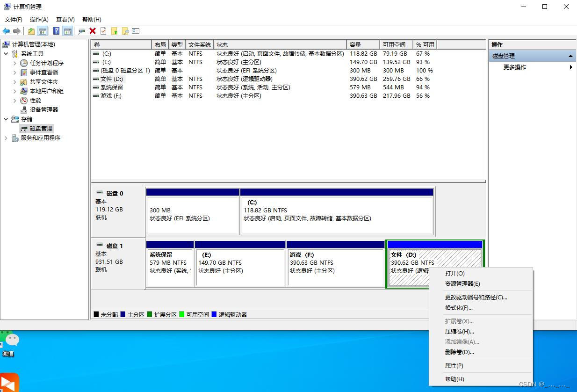
Task: Open the Action (操作) menu
Action: (39, 19)
